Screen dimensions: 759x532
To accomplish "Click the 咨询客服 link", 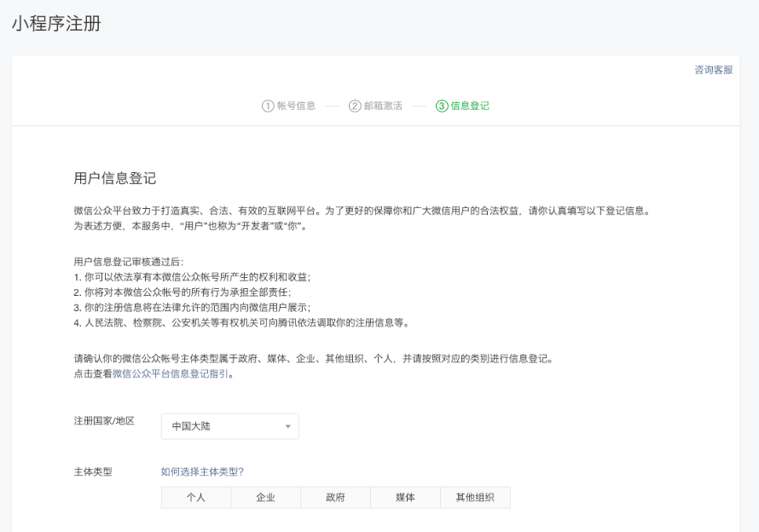I will 713,70.
